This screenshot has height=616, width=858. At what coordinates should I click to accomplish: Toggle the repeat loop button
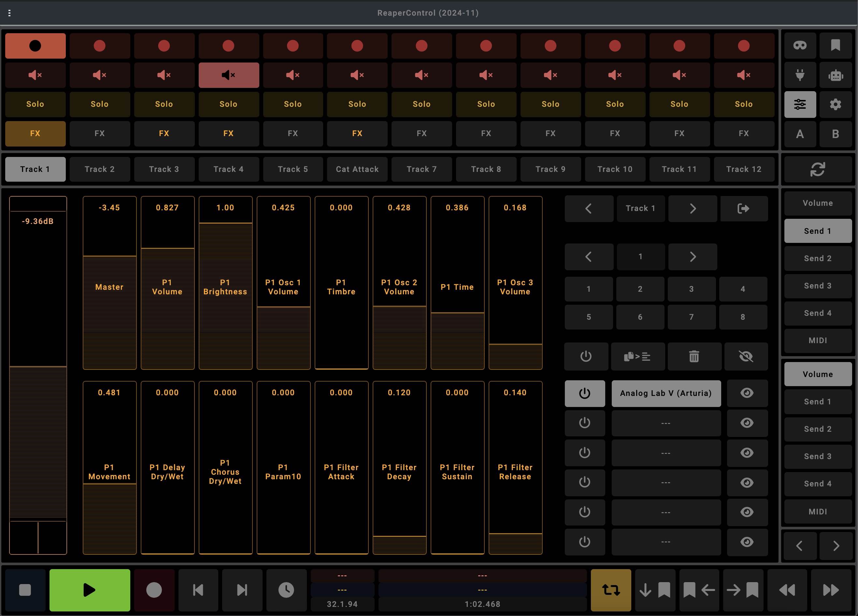pyautogui.click(x=610, y=590)
